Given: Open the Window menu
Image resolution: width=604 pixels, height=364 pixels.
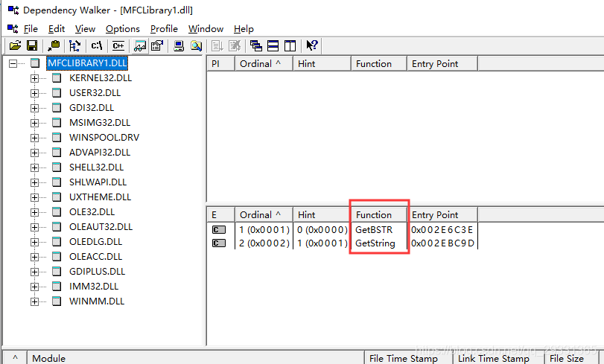Looking at the screenshot, I should coord(206,29).
